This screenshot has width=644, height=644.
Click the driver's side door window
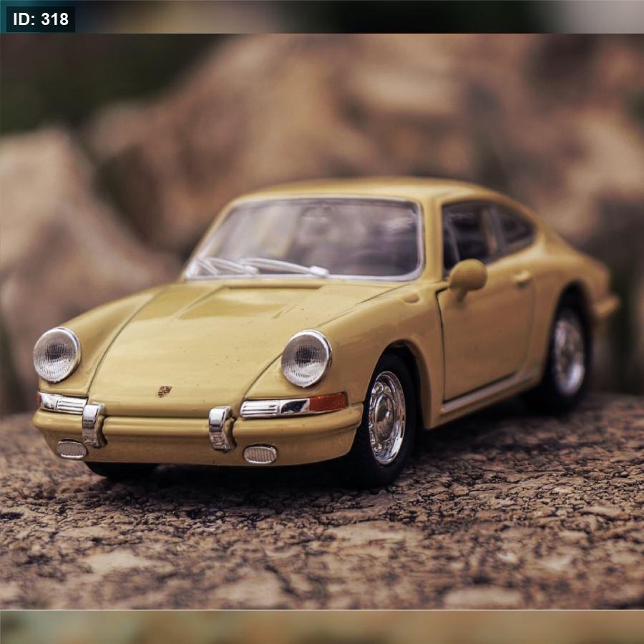point(469,233)
